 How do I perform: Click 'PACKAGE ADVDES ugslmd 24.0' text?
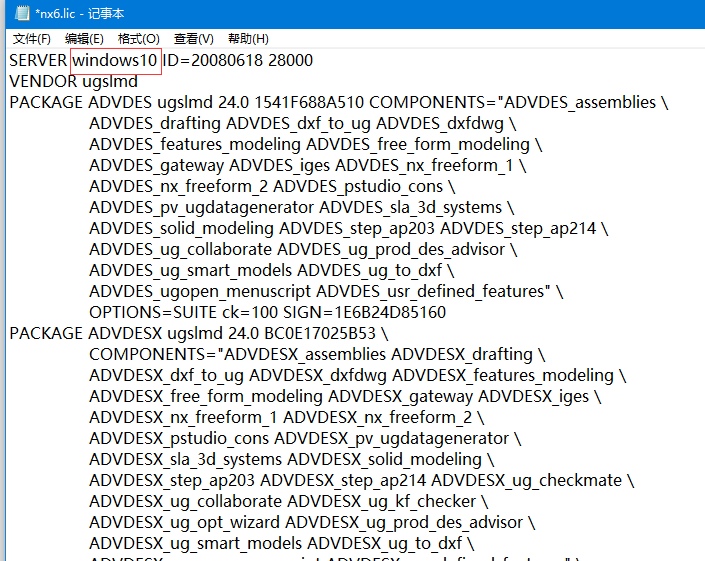click(x=129, y=102)
